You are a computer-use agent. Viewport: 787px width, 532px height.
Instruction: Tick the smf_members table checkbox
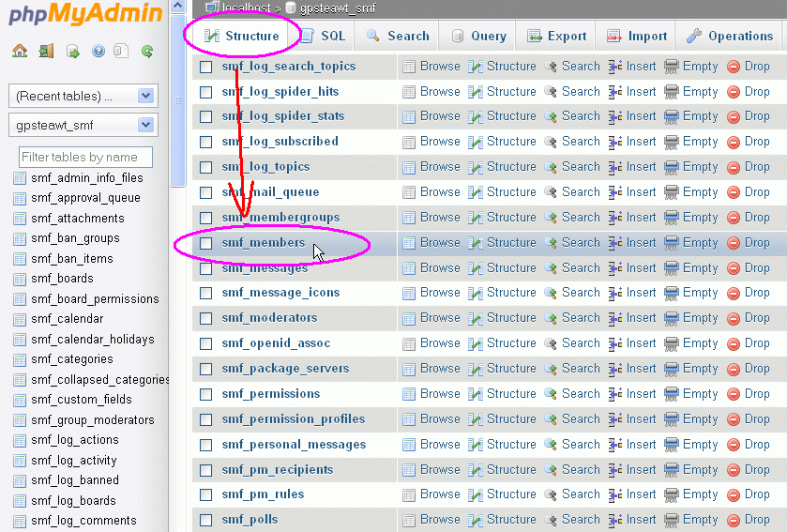pos(205,243)
